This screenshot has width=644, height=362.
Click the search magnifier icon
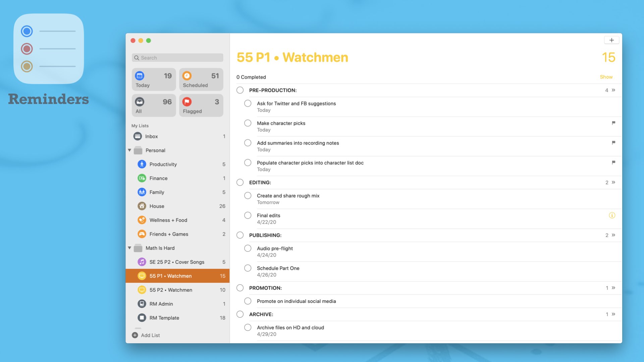(137, 58)
